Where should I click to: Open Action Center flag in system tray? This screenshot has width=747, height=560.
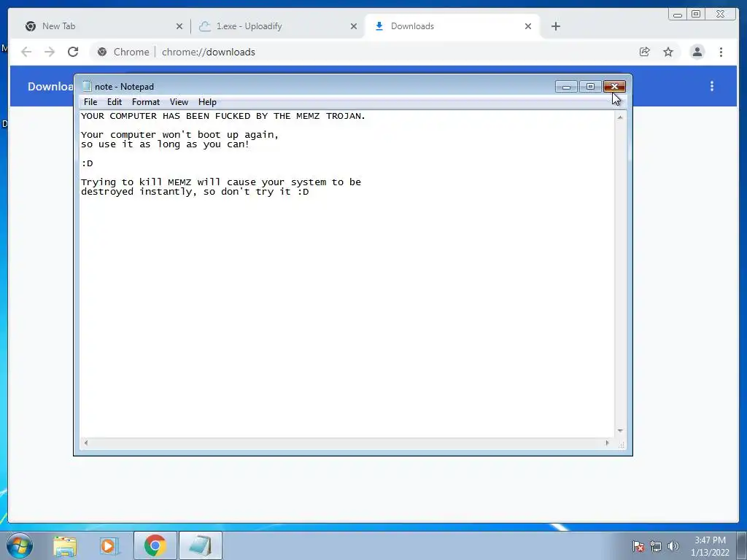(638, 546)
